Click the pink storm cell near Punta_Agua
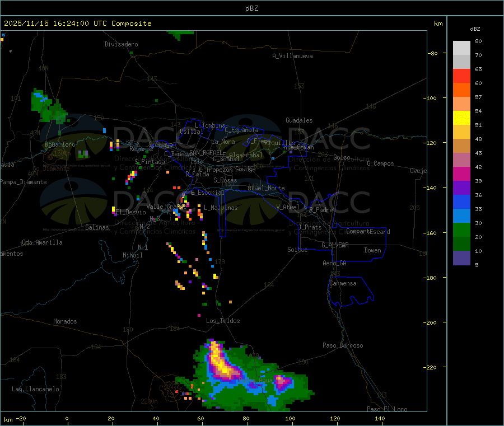 [283, 382]
